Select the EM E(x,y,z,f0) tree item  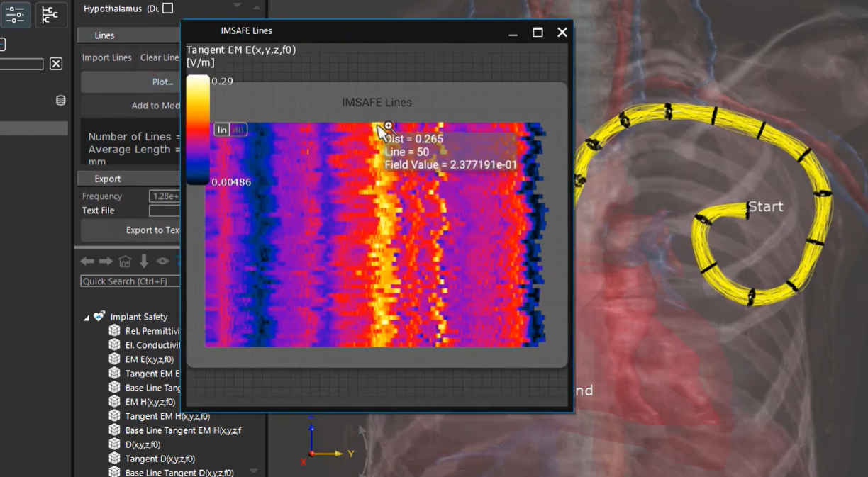tap(150, 359)
